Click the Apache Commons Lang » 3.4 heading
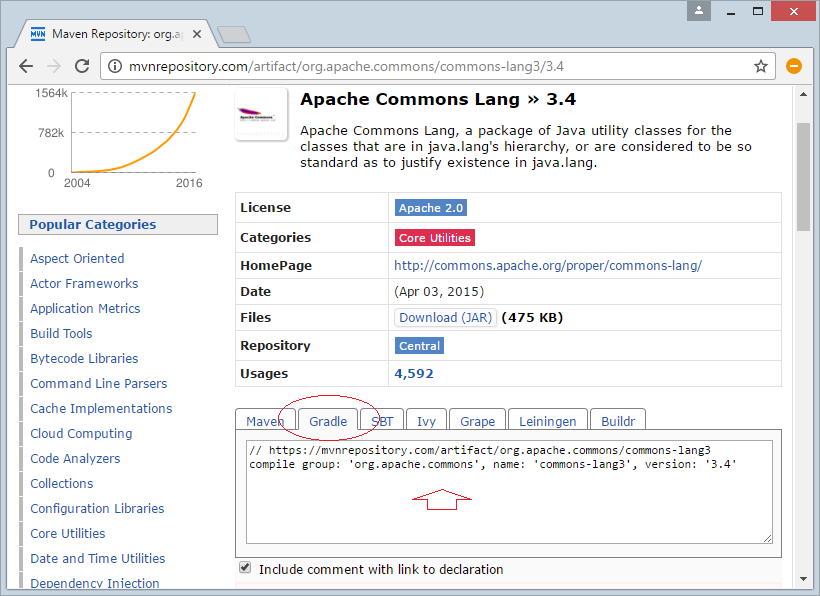820x596 pixels. (438, 99)
